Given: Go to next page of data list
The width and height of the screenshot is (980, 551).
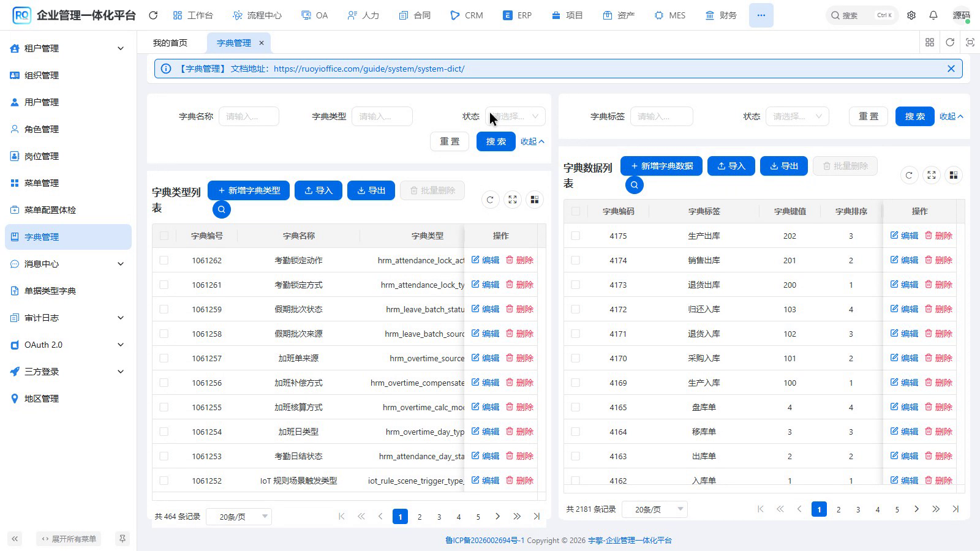Looking at the screenshot, I should 916,509.
